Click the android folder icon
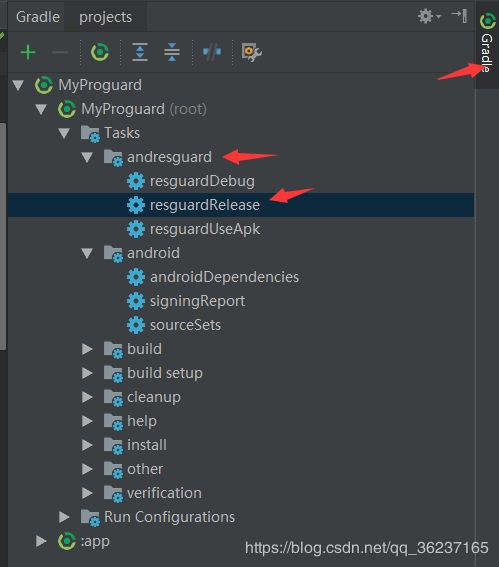The height and width of the screenshot is (567, 499). 113,254
